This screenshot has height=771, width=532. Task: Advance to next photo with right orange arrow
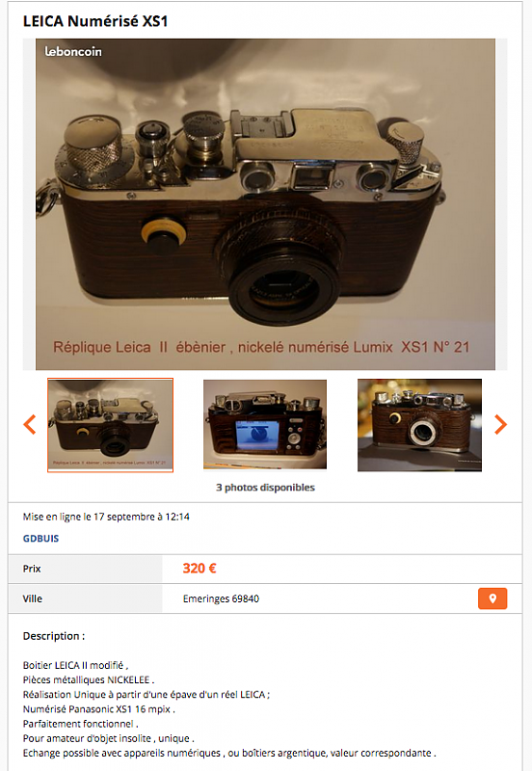(x=500, y=424)
